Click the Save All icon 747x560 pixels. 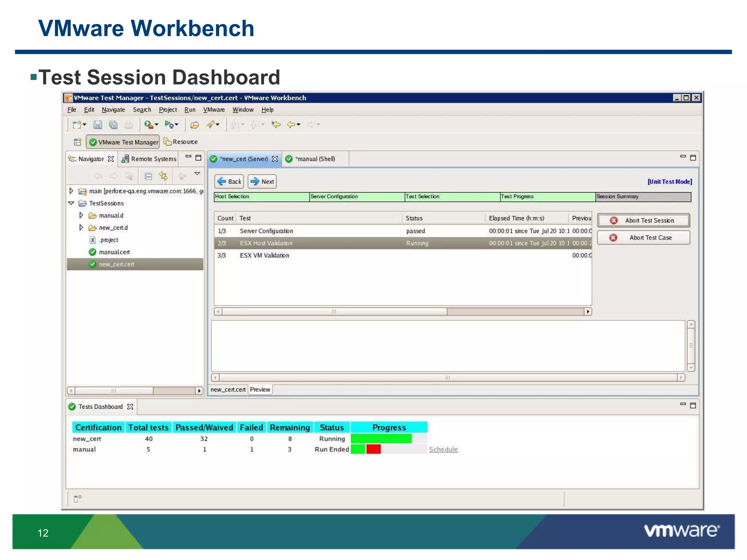point(113,125)
